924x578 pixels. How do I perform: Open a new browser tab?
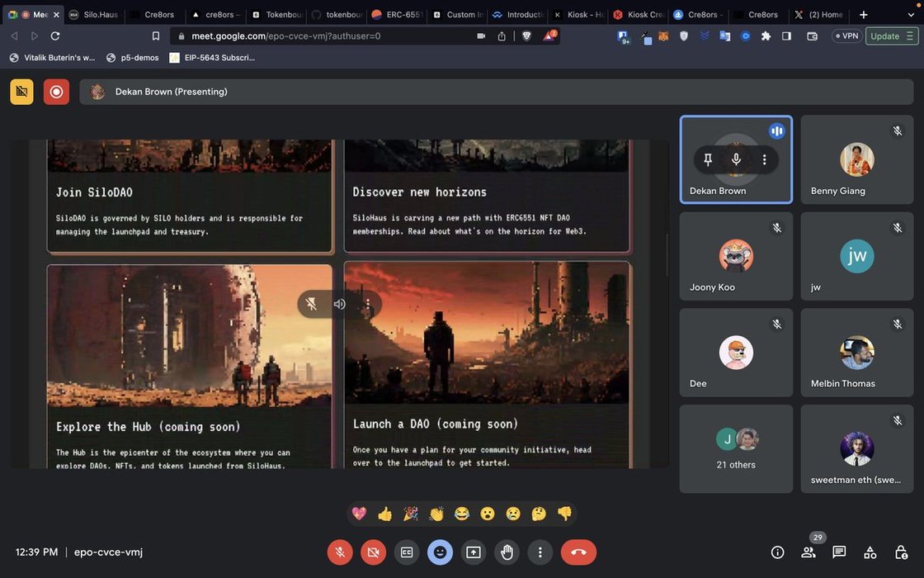coord(863,15)
